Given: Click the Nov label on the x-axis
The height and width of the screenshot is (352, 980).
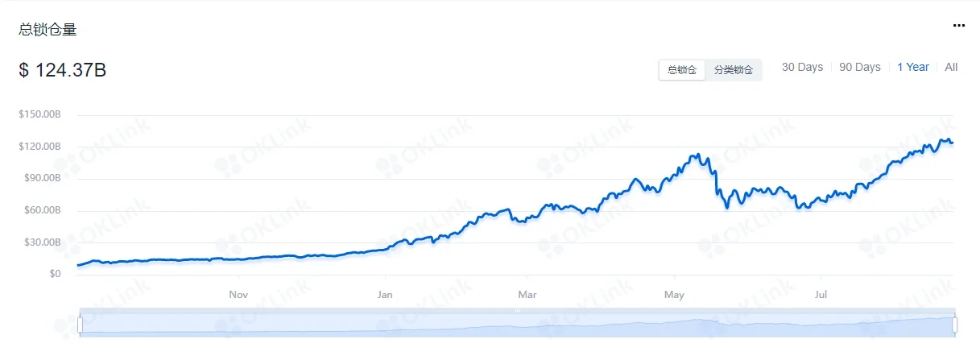Looking at the screenshot, I should point(238,295).
